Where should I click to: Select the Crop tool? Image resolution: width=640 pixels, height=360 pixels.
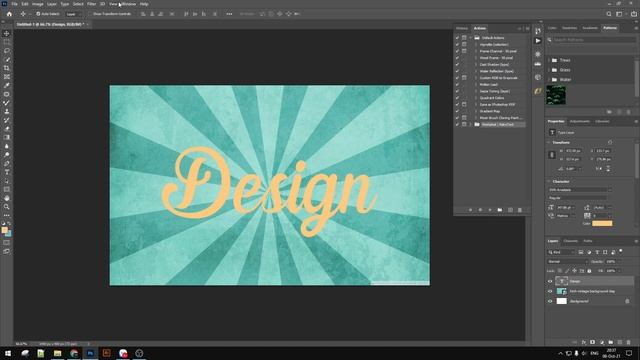coord(7,68)
